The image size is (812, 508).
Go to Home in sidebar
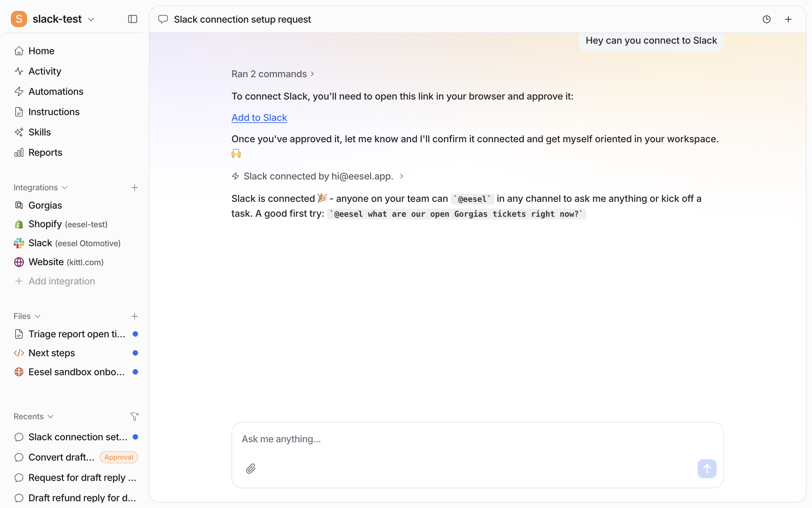(x=74, y=51)
